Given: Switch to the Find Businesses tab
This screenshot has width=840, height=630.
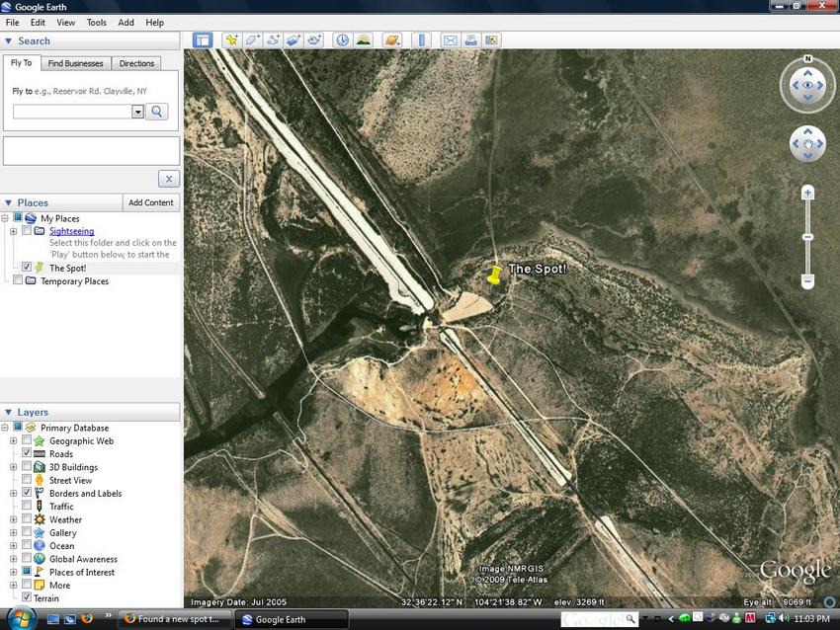Looking at the screenshot, I should (76, 63).
